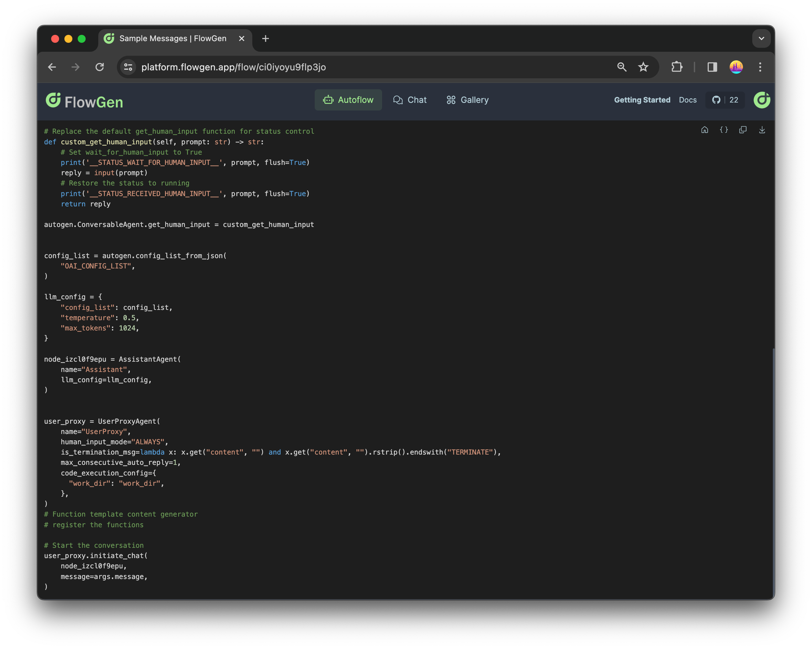The width and height of the screenshot is (812, 649).
Task: Switch to the Chat tab
Action: coord(410,100)
